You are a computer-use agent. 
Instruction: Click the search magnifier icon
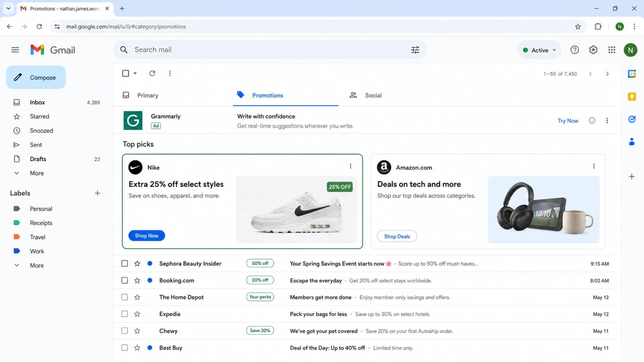tap(124, 50)
